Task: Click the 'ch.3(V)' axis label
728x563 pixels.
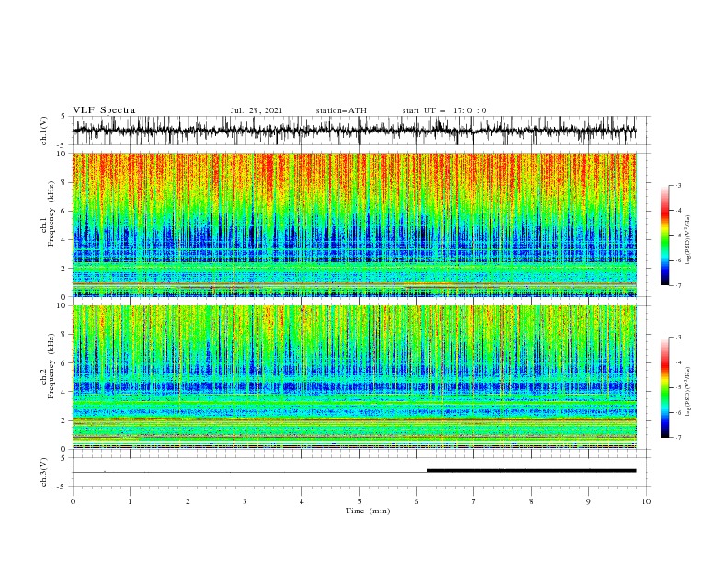Action: pos(44,472)
